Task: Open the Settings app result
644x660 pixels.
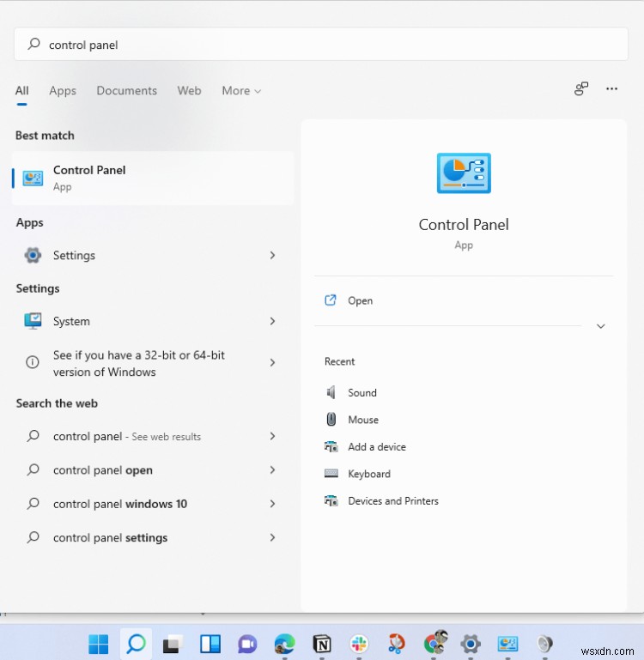Action: click(153, 255)
